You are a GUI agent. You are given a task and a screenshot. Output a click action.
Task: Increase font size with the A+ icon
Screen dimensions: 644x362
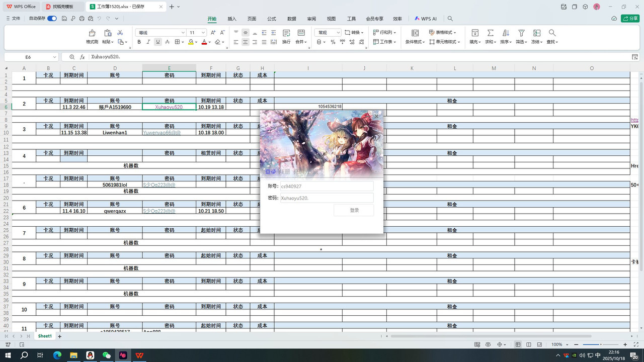click(213, 33)
